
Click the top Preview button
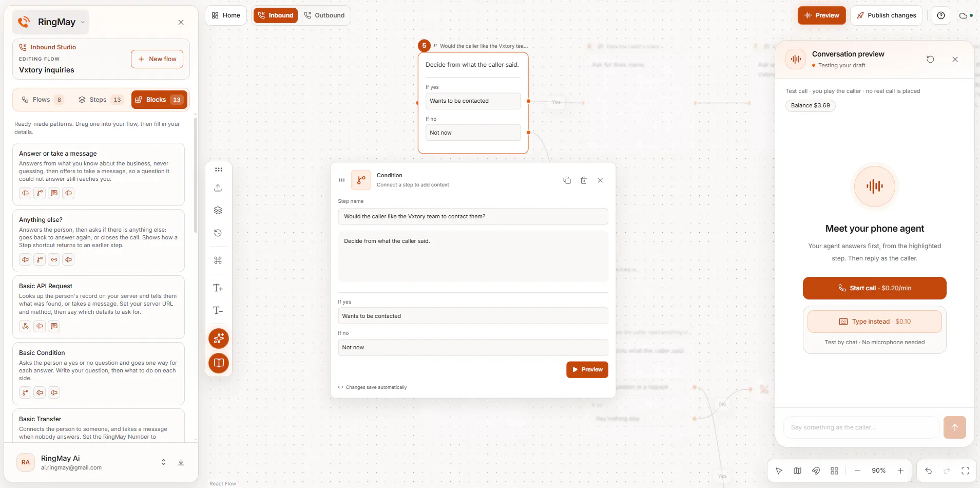pyautogui.click(x=822, y=15)
